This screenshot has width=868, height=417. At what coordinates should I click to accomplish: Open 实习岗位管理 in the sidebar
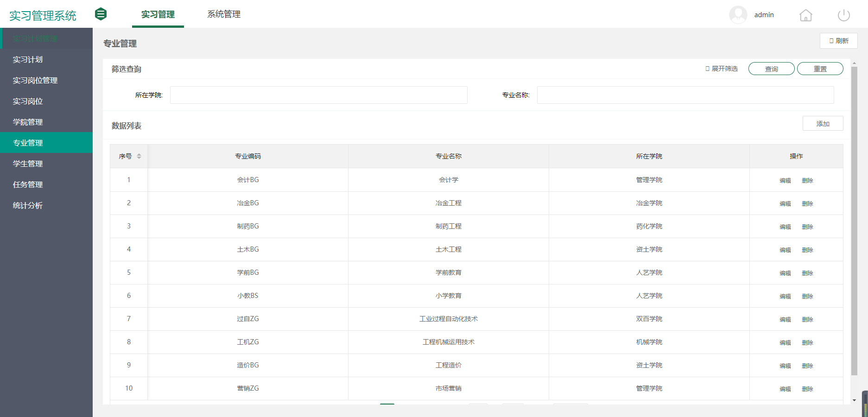pyautogui.click(x=46, y=80)
